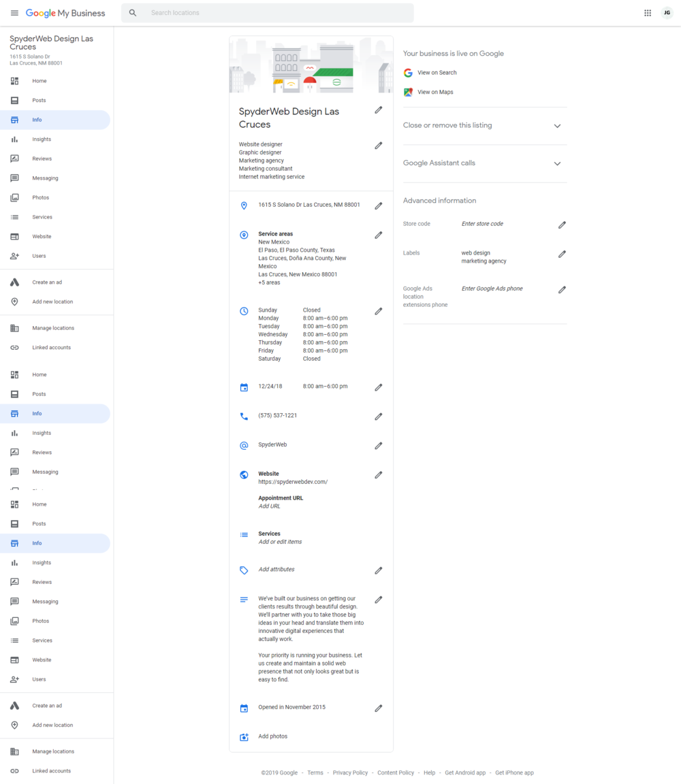
Task: Click the Maps icon beside View on Maps
Action: pos(409,92)
